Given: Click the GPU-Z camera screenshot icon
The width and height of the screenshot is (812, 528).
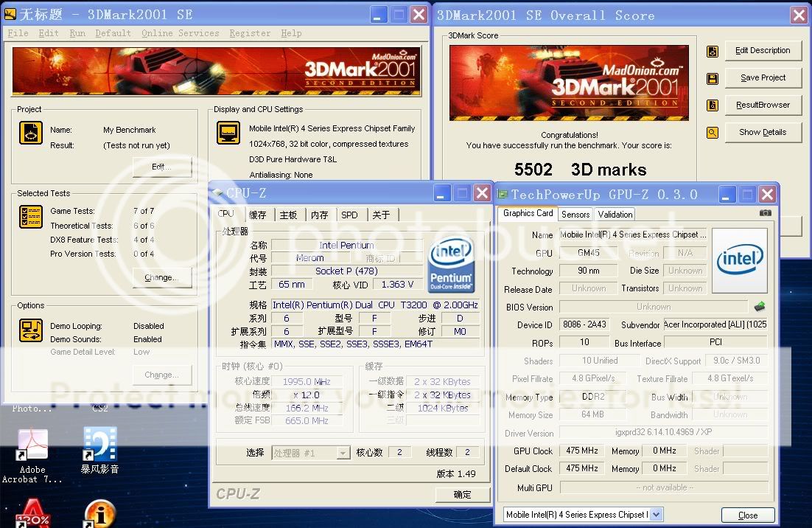Looking at the screenshot, I should [766, 212].
